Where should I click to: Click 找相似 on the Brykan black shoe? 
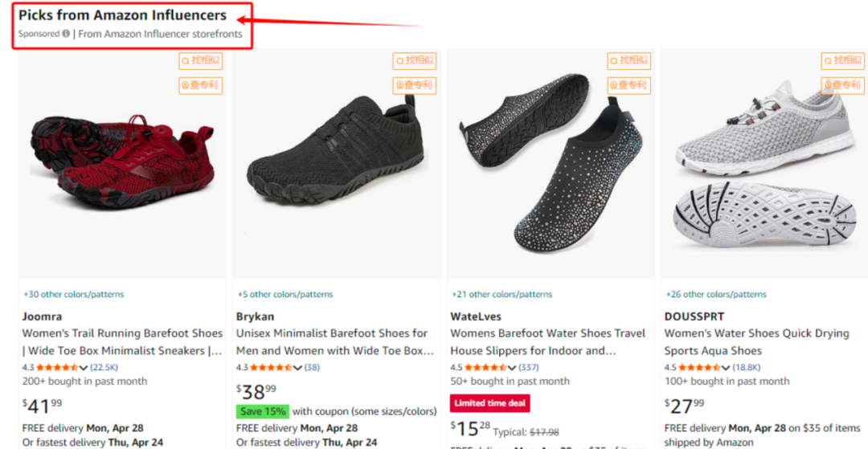414,60
